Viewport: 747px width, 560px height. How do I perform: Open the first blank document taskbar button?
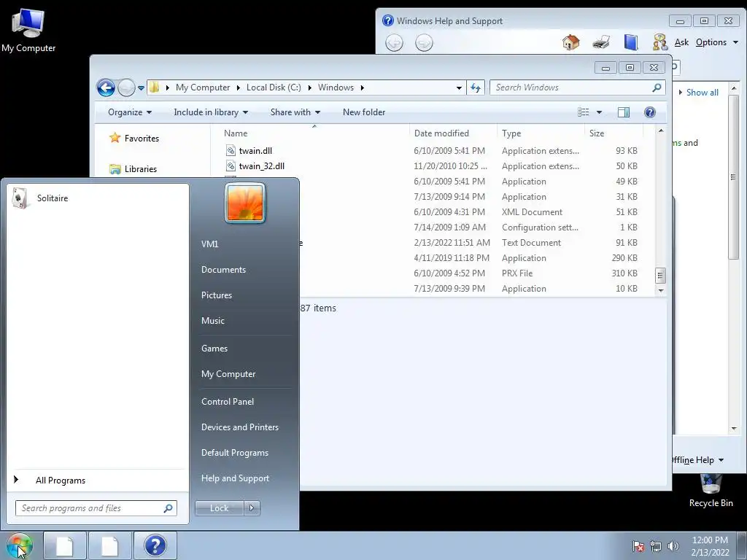[65, 545]
